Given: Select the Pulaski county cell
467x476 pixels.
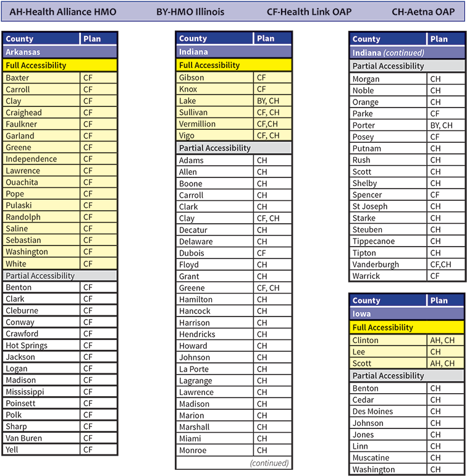Looking at the screenshot, I should 41,205.
